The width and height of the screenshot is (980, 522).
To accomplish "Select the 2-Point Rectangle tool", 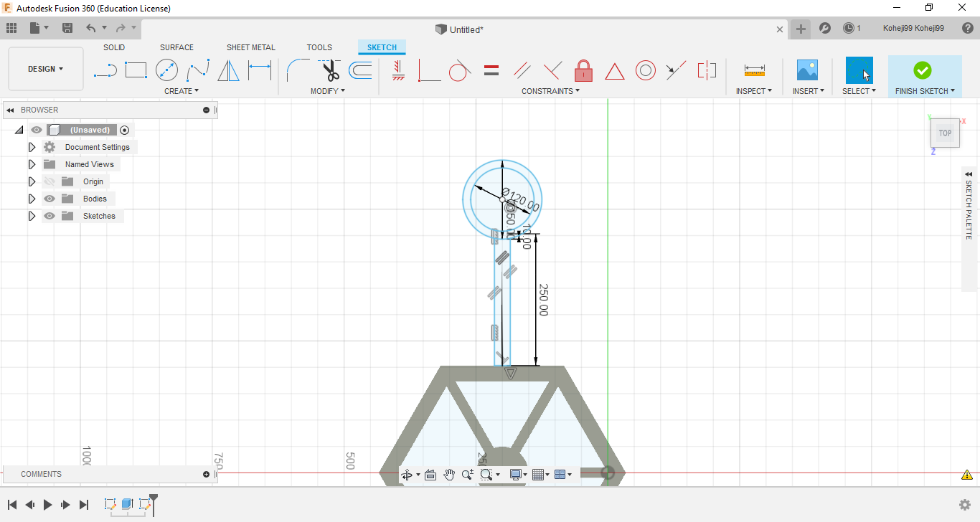I will 136,70.
